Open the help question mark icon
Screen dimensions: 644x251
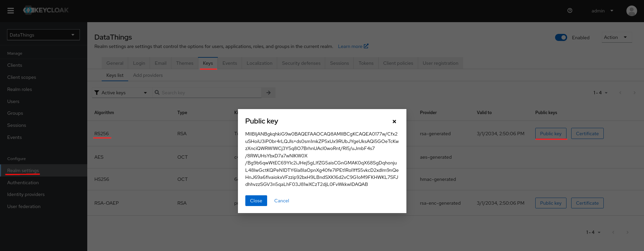coord(570,11)
